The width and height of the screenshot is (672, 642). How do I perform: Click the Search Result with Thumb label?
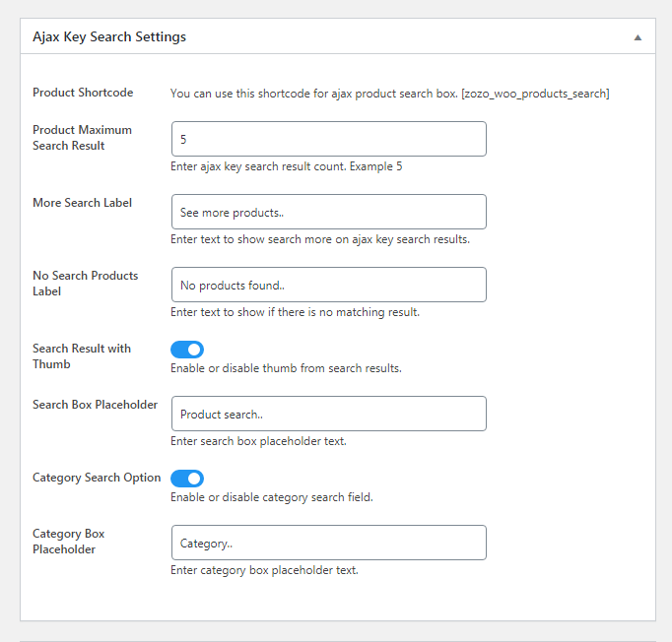82,355
